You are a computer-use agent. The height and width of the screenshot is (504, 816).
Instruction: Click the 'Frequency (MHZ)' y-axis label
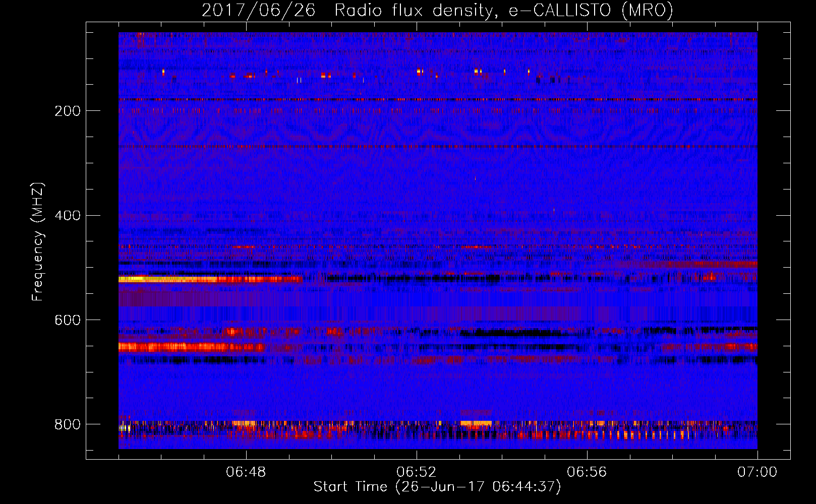[x=38, y=242]
